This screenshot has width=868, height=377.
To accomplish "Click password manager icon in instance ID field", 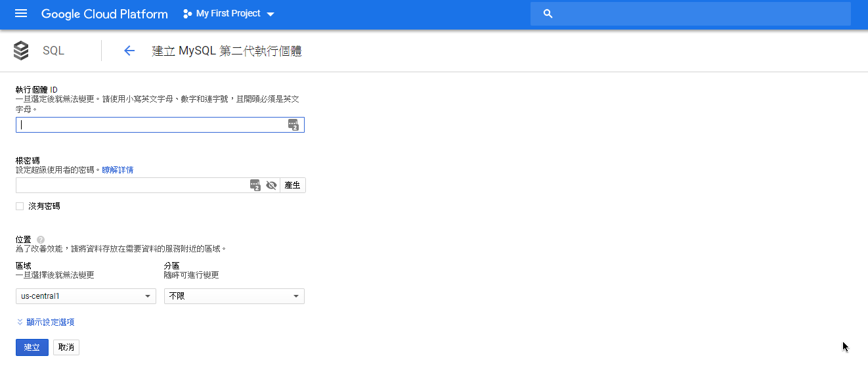I will pyautogui.click(x=293, y=125).
